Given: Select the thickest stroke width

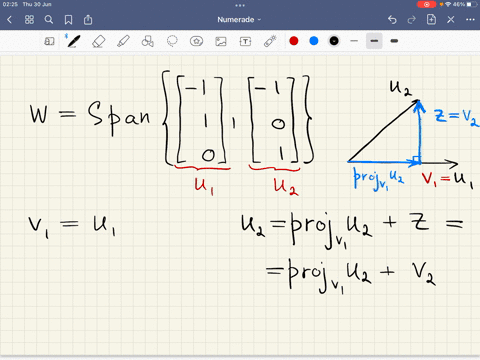Looking at the screenshot, I should tap(394, 41).
